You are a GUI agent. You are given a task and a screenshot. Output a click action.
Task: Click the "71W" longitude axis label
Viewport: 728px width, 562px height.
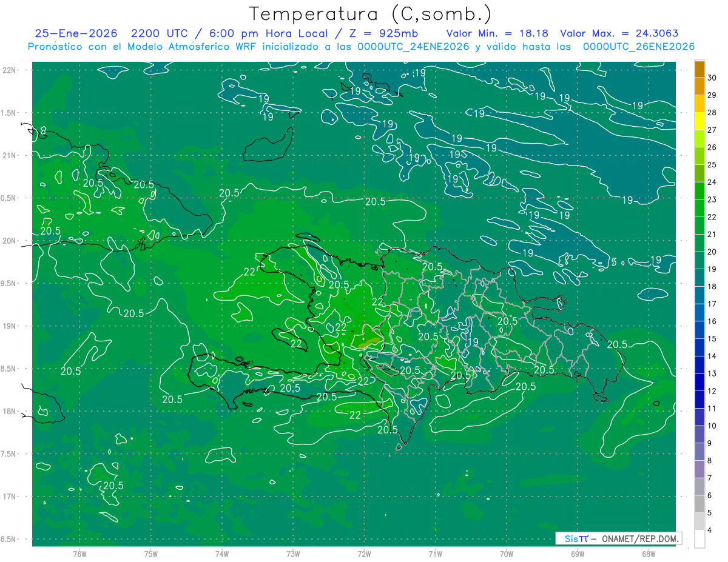click(x=435, y=554)
